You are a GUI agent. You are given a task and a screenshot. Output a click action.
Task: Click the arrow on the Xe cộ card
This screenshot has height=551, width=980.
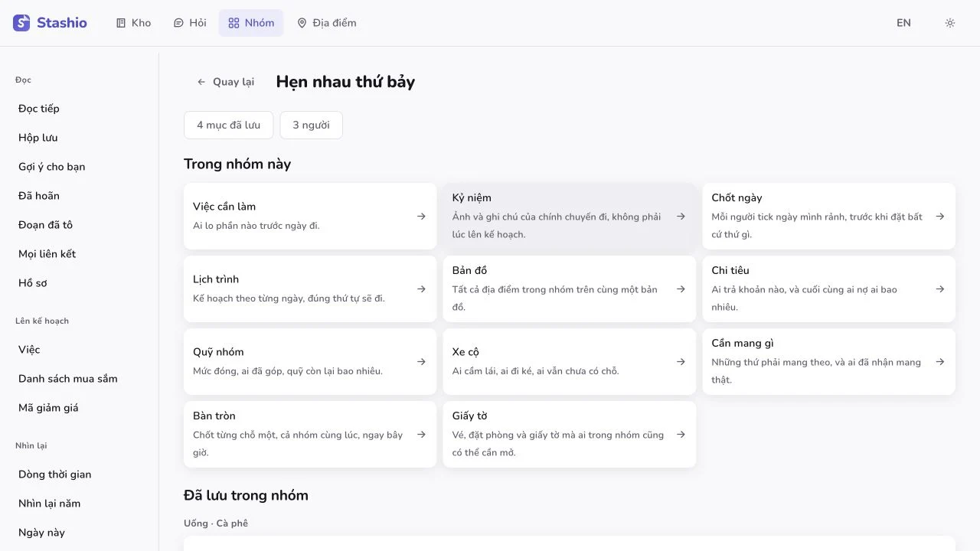pos(681,362)
